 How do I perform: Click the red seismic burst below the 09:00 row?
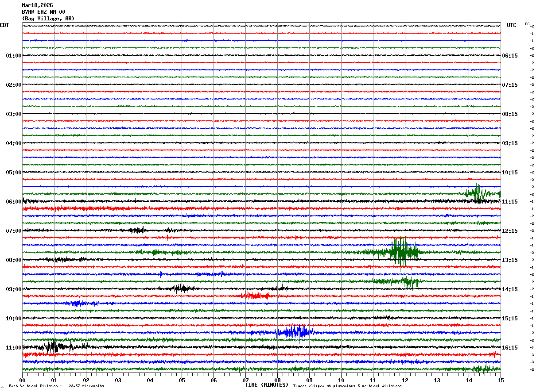256,296
